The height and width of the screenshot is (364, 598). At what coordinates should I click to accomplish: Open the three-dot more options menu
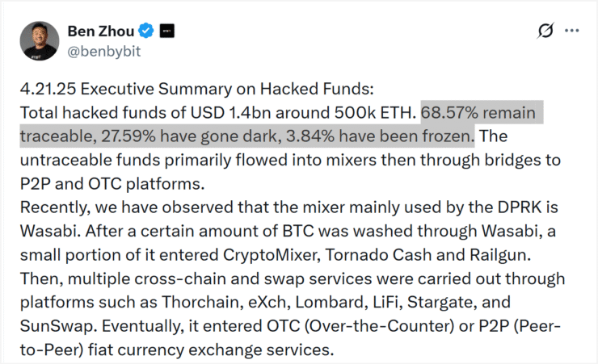point(571,31)
